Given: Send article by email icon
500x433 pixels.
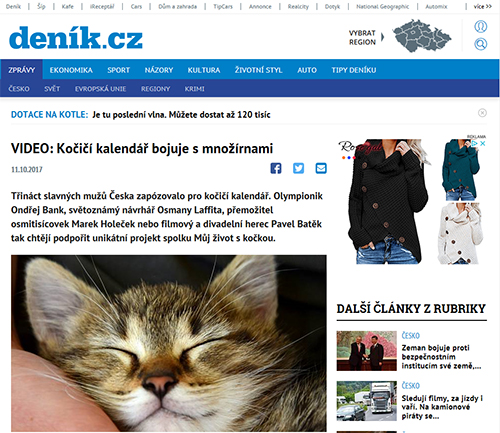Looking at the screenshot, I should [x=321, y=168].
